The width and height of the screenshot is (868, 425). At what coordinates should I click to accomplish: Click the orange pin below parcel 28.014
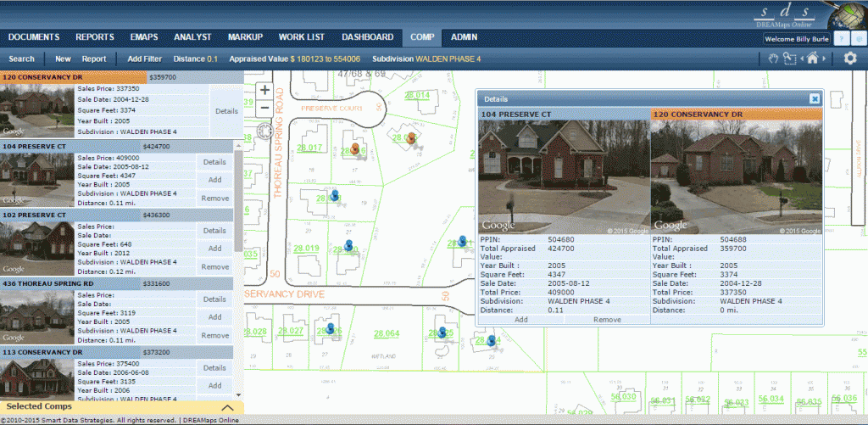pos(411,138)
